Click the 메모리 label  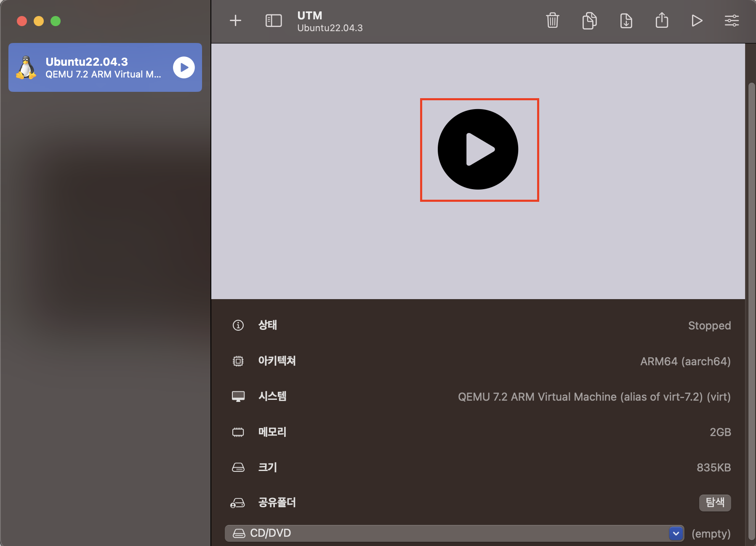coord(272,432)
